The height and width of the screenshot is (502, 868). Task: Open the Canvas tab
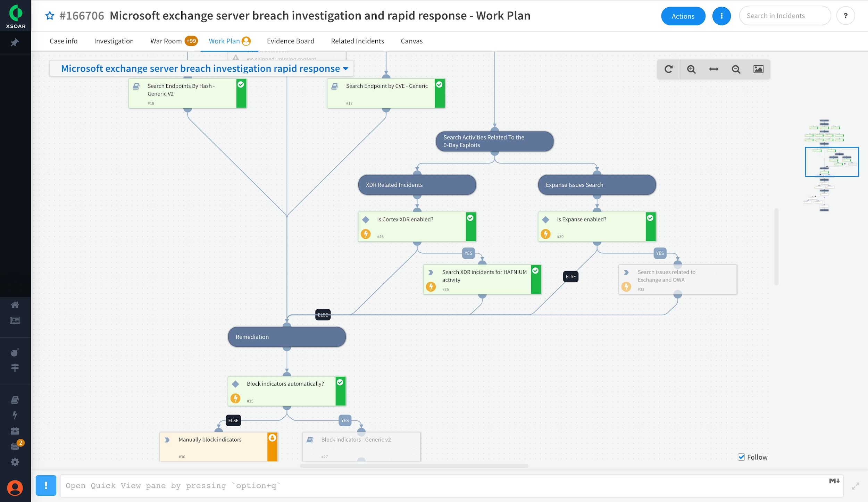coord(411,41)
